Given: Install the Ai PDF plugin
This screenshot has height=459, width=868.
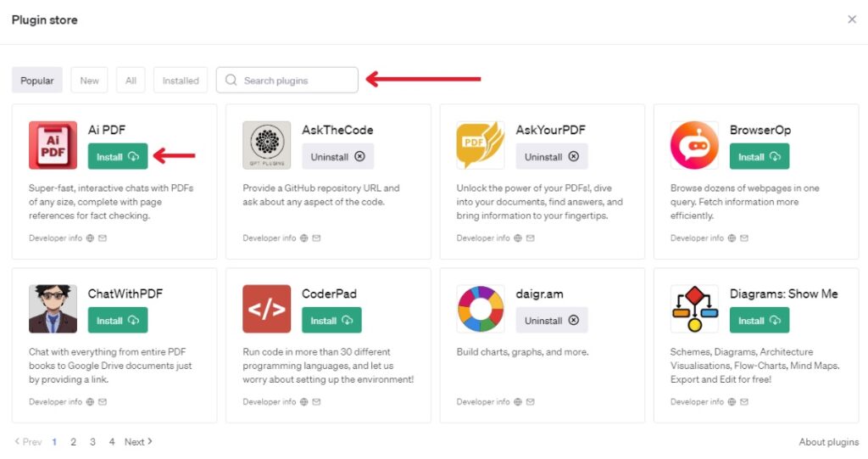Looking at the screenshot, I should 118,156.
